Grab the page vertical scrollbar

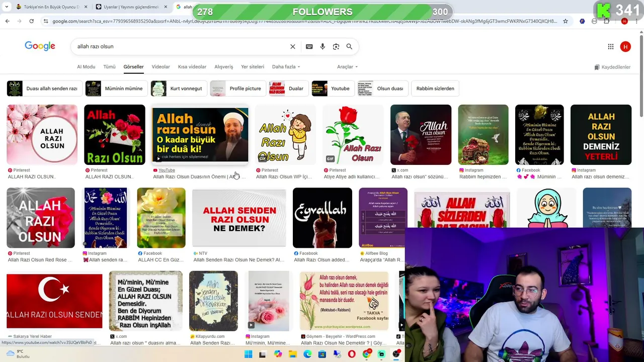click(641, 75)
